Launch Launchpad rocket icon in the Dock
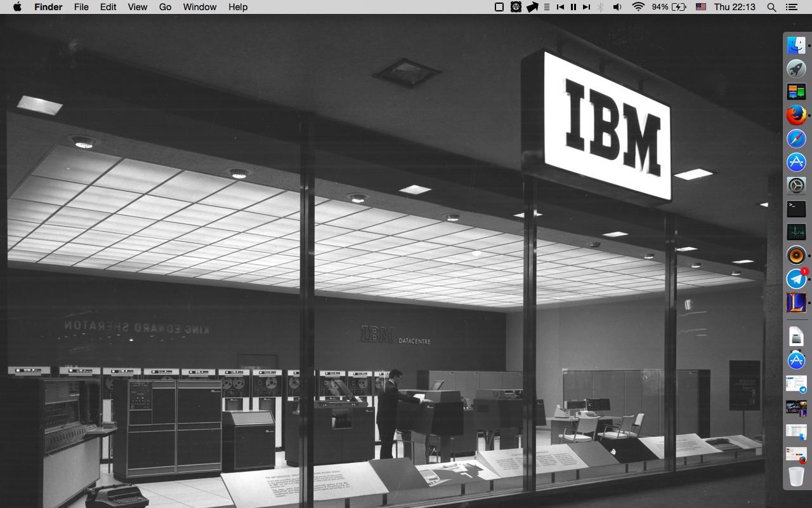This screenshot has height=508, width=812. (796, 69)
